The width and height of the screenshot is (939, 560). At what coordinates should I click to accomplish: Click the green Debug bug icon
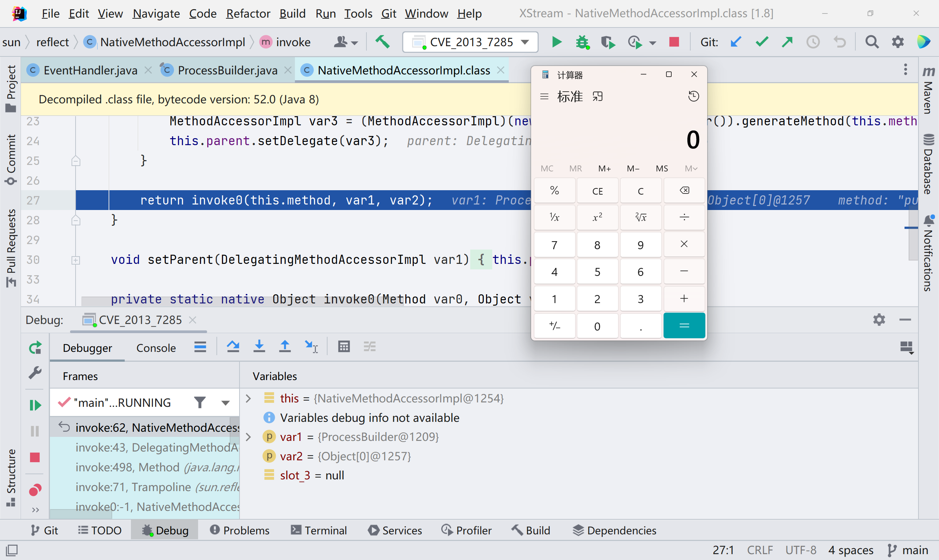click(582, 42)
